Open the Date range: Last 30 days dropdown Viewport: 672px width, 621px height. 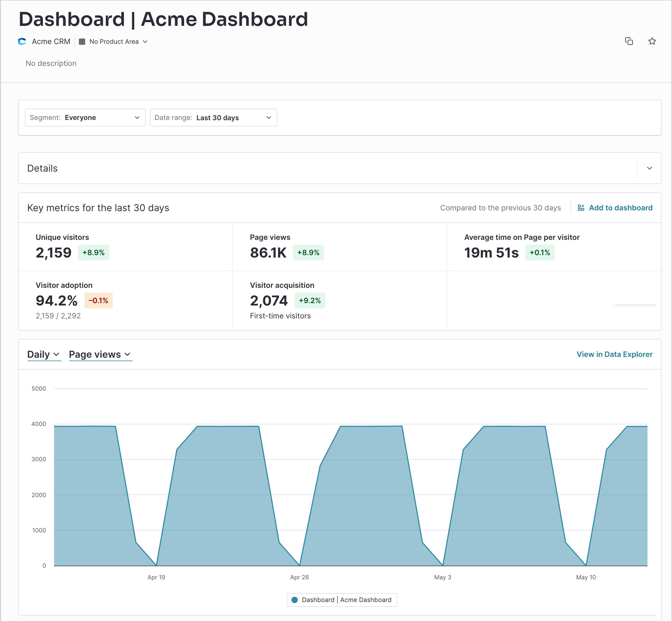(x=213, y=118)
